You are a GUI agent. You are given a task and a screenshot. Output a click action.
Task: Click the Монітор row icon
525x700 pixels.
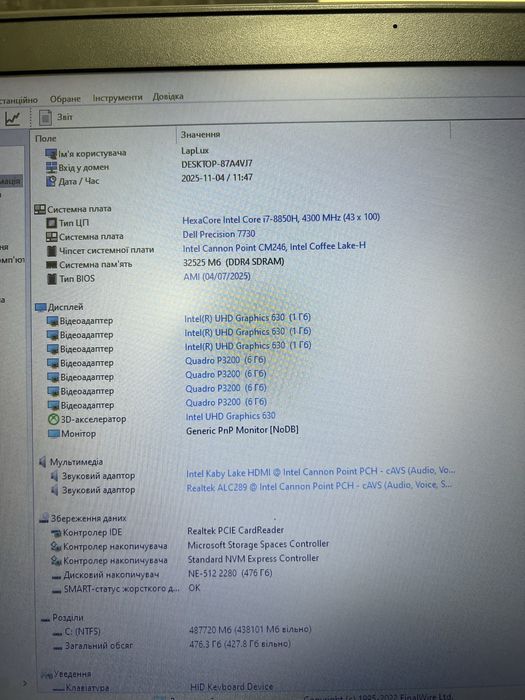[54, 433]
